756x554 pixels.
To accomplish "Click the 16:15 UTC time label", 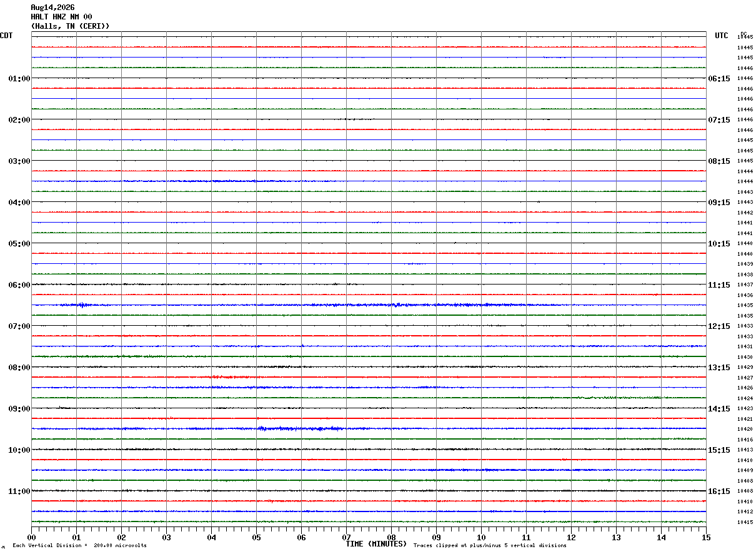I will coord(719,491).
